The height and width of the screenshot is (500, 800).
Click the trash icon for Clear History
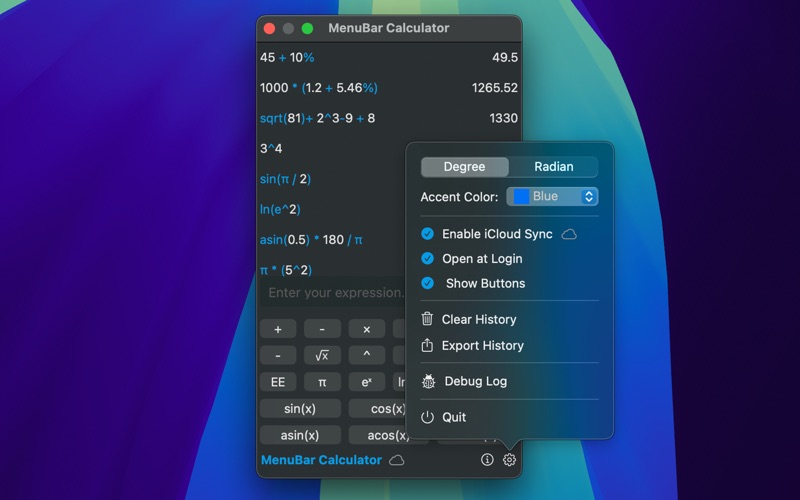pos(427,319)
